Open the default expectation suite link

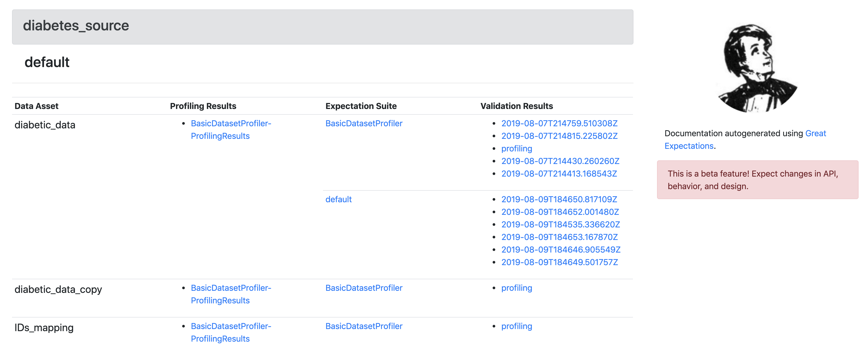tap(338, 199)
